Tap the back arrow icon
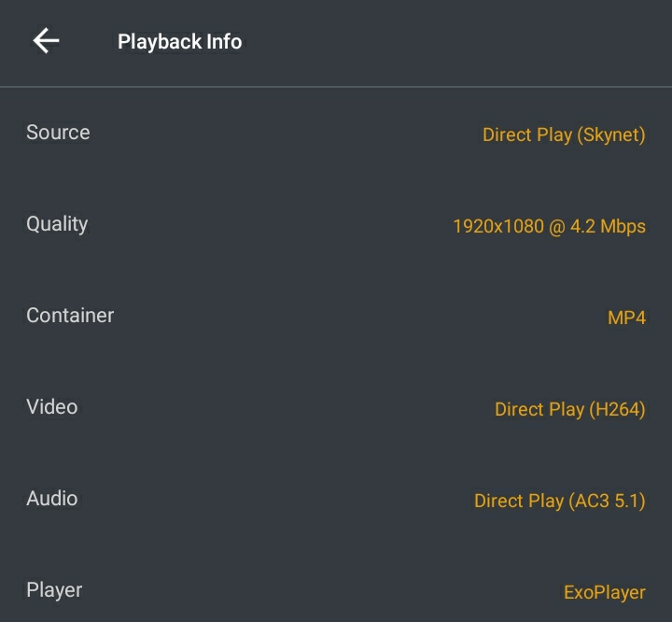The height and width of the screenshot is (622, 672). click(x=46, y=41)
